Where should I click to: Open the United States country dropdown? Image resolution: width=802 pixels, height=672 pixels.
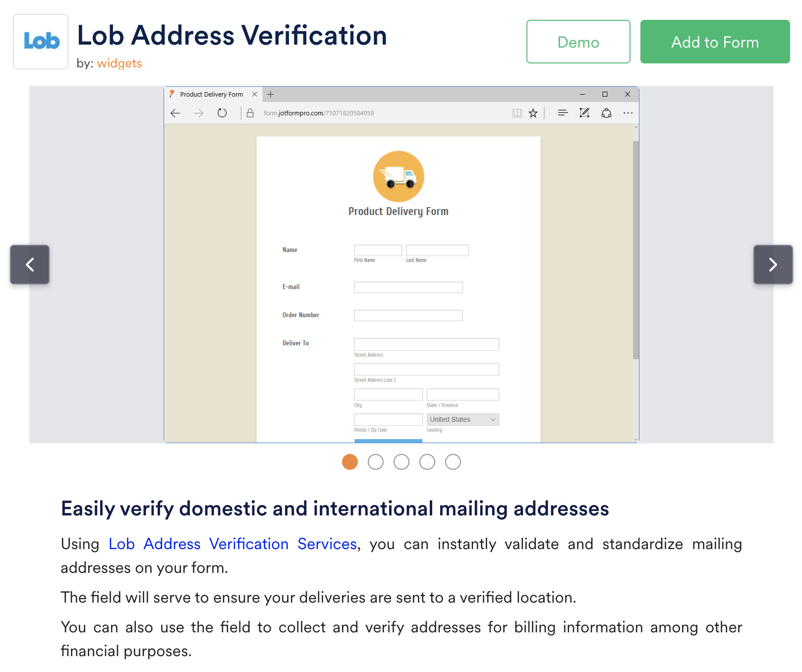462,420
